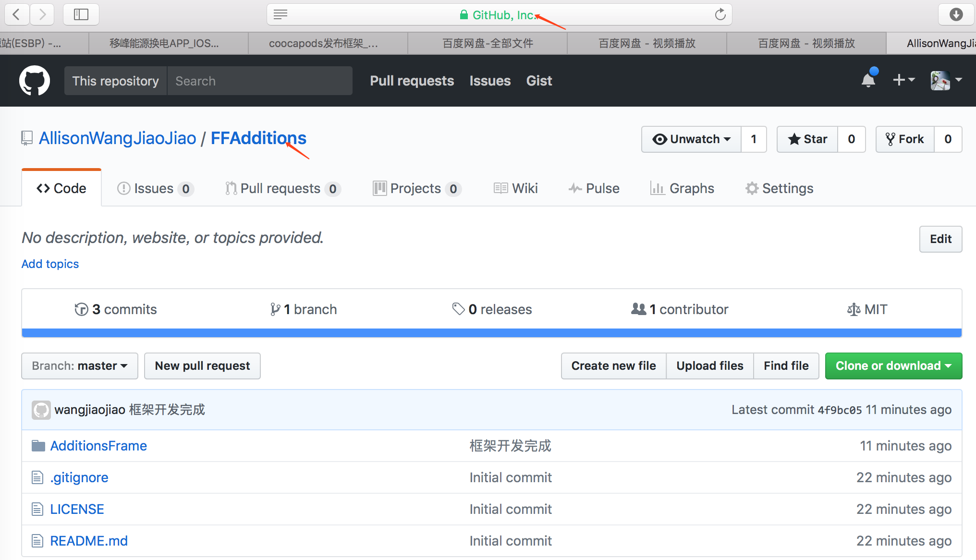Open the notifications bell
976x560 pixels.
pyautogui.click(x=868, y=80)
